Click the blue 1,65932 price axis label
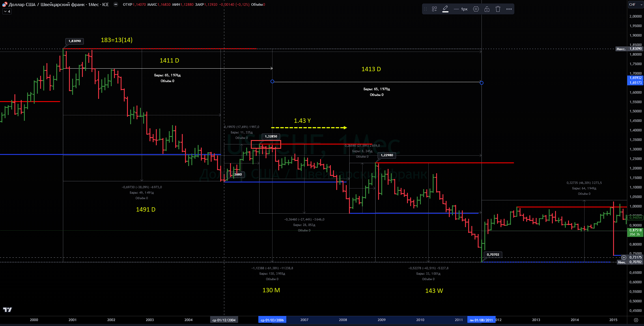 point(635,78)
